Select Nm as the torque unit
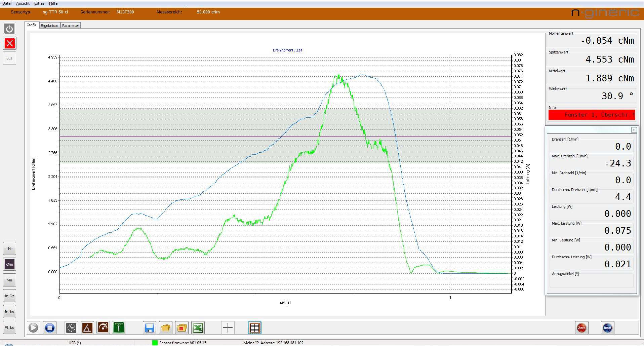Image resolution: width=644 pixels, height=346 pixels. click(x=9, y=280)
